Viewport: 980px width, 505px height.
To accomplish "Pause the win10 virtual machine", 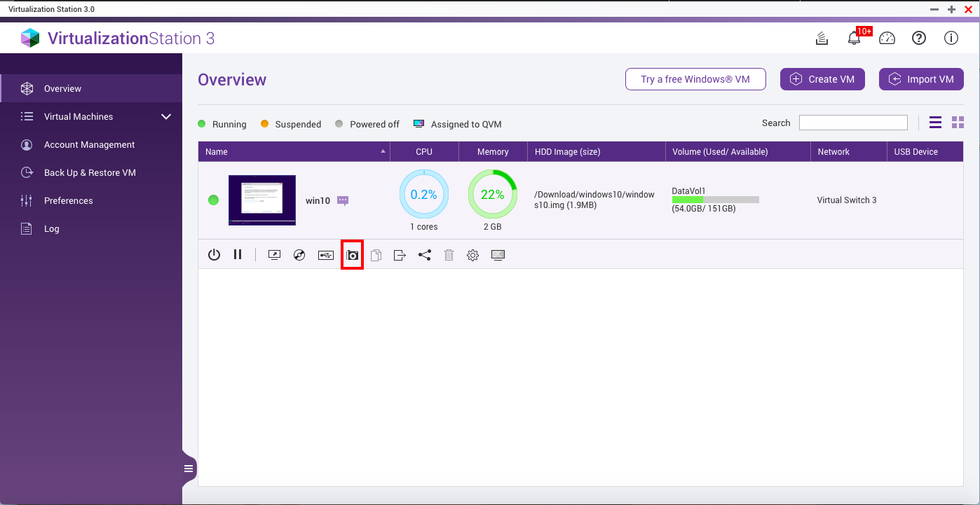I will click(x=238, y=255).
